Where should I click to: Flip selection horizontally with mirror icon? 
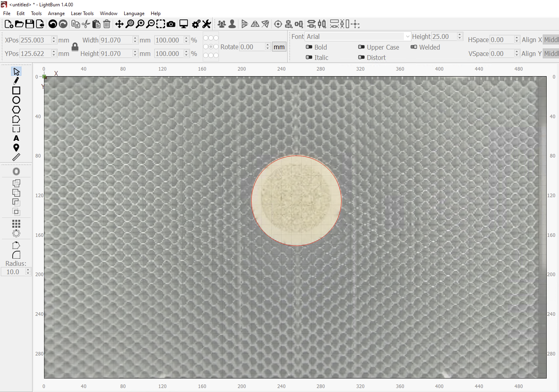tap(255, 24)
